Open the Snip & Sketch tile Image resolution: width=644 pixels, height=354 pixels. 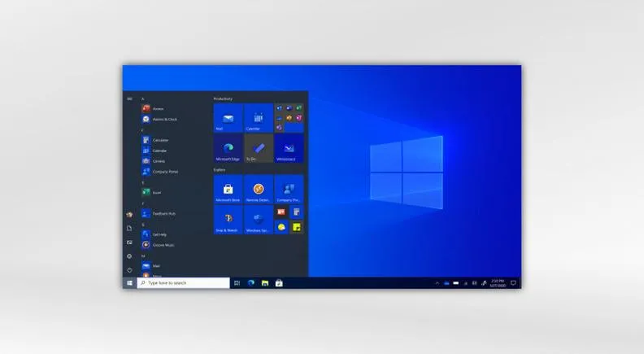pos(228,220)
